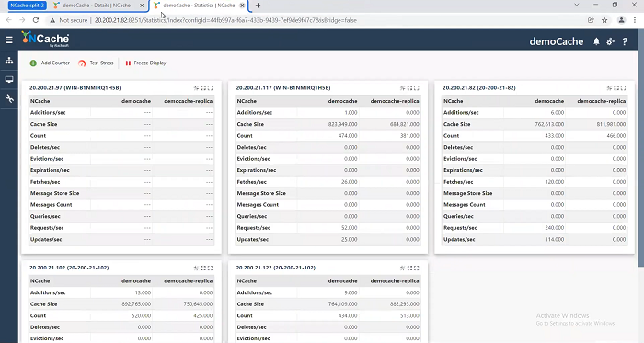Click the Test-Stress button label
Image resolution: width=644 pixels, height=343 pixels.
[x=101, y=63]
